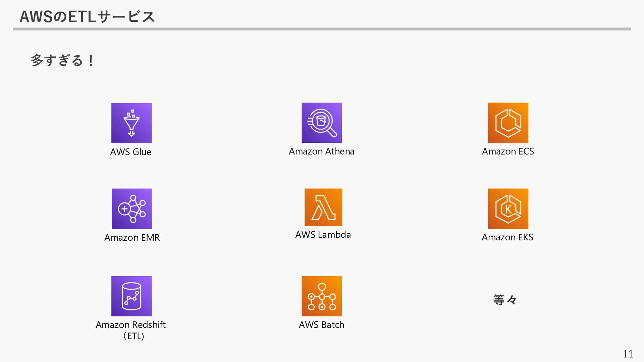The width and height of the screenshot is (644, 362).
Task: Click the Amazon EMR cluster icon
Action: 131,209
